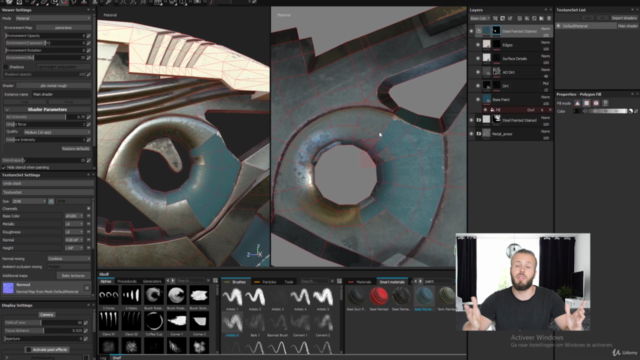Toggle visibility of AO Dirt layer

(x=478, y=72)
